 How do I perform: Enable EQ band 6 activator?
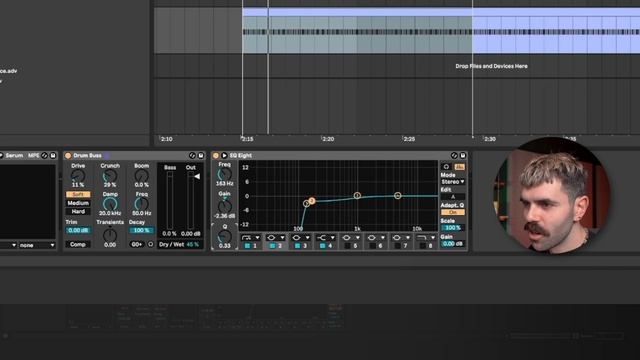(373, 246)
